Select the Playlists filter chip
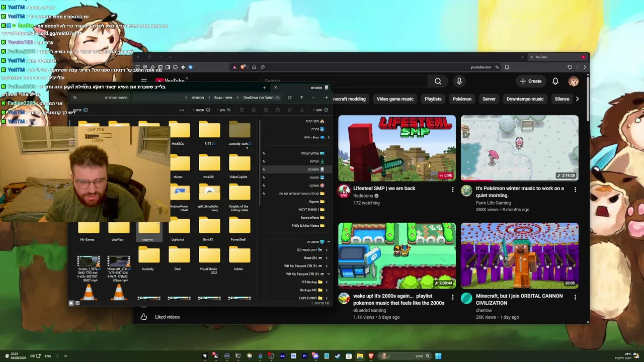Image resolution: width=644 pixels, height=362 pixels. click(x=433, y=99)
